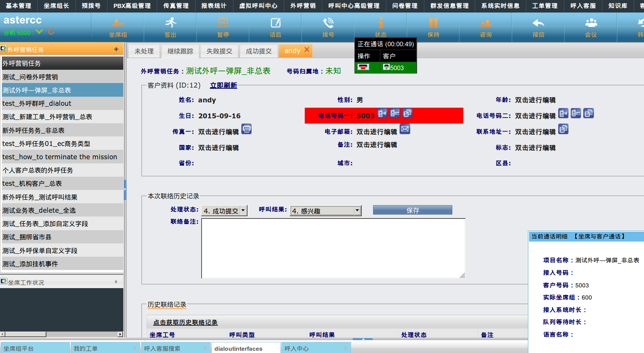This screenshot has width=644, height=353.
Task: Switch to the 未处理 tab
Action: pyautogui.click(x=144, y=51)
